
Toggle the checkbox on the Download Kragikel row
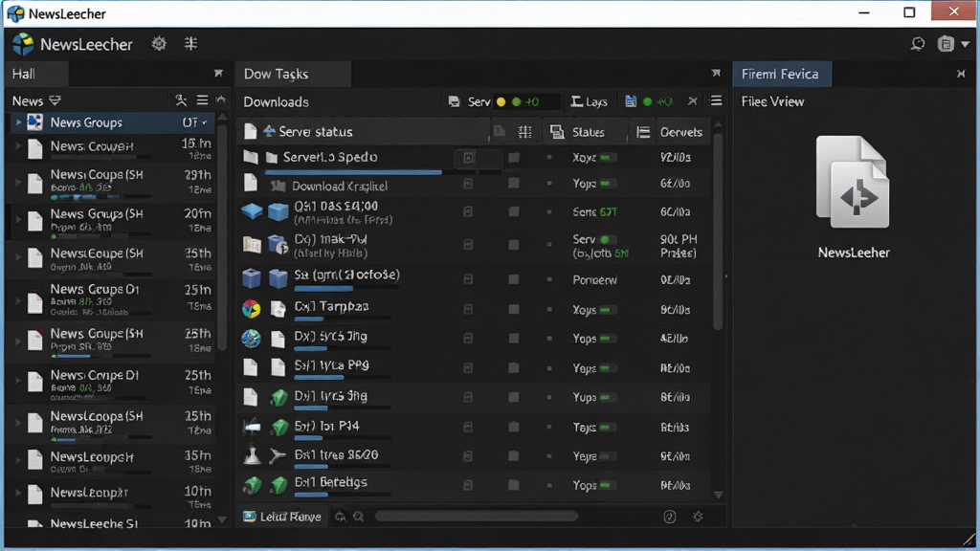(x=467, y=184)
